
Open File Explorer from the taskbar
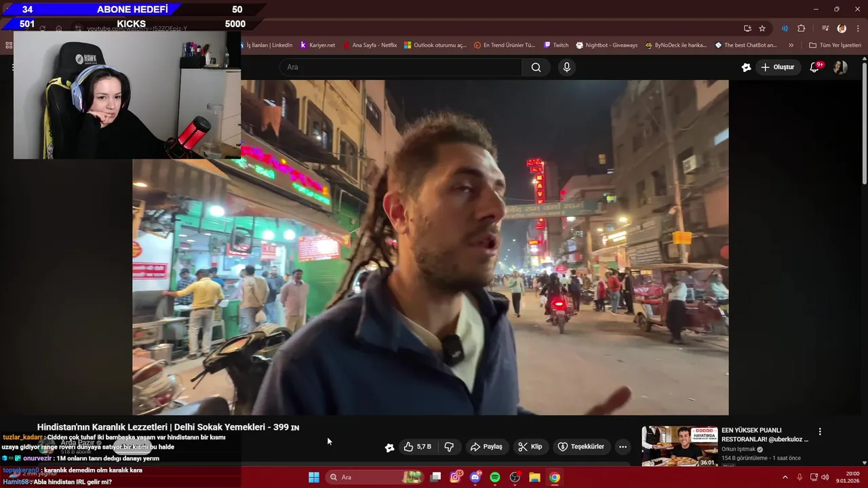[x=534, y=477]
